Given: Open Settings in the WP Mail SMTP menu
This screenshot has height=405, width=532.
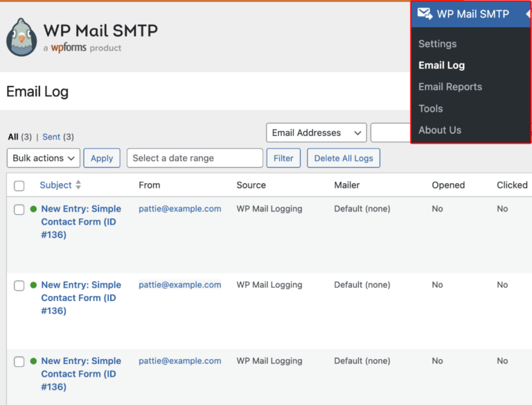Looking at the screenshot, I should tap(437, 44).
